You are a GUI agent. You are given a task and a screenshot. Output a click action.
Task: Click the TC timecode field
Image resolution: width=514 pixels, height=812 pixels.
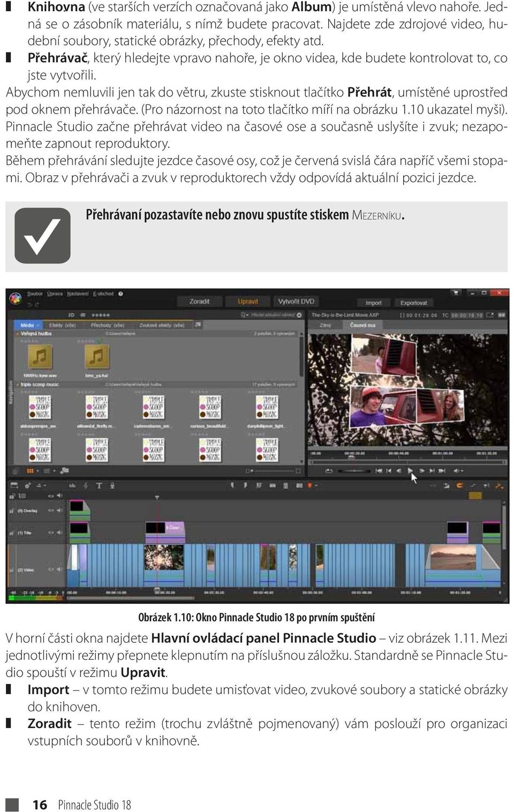click(467, 315)
